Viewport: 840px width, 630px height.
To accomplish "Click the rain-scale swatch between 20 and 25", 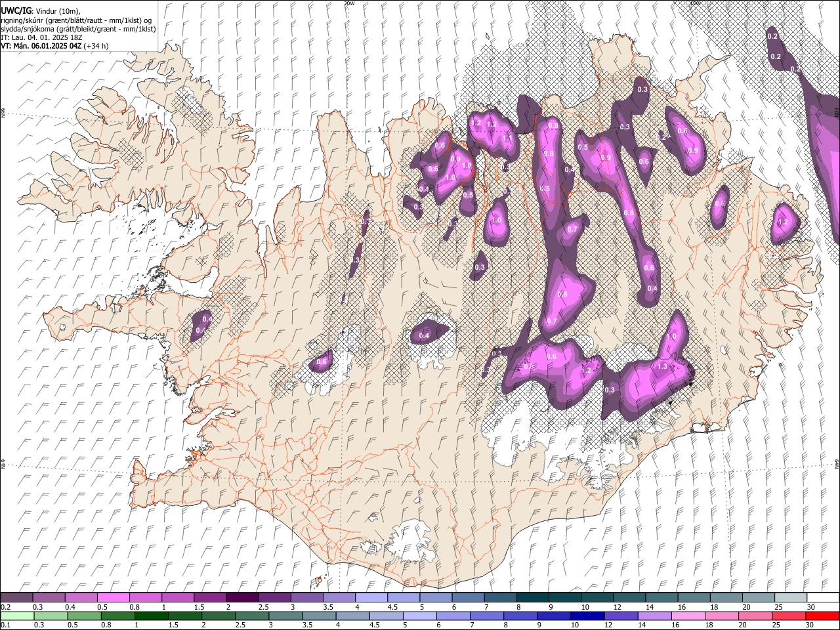I will (754, 616).
